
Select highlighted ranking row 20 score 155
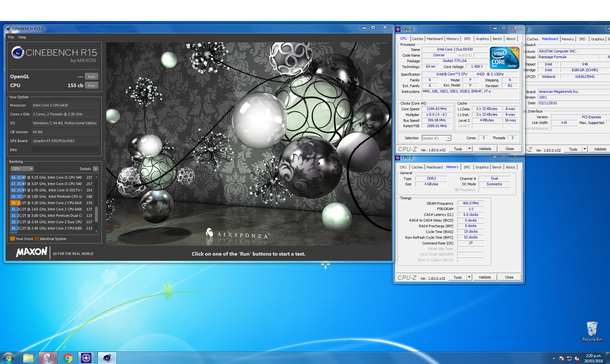tap(52, 203)
